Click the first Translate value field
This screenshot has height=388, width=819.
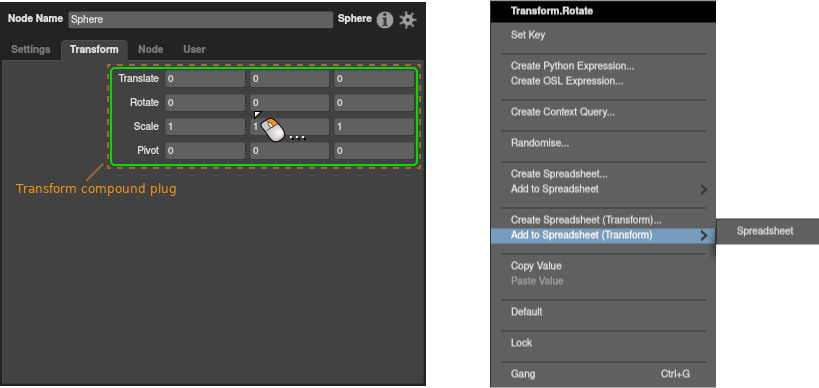tap(205, 79)
